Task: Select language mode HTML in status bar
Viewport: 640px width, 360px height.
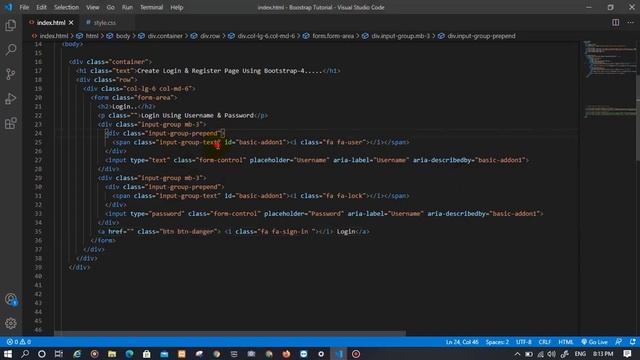Action: [x=566, y=342]
